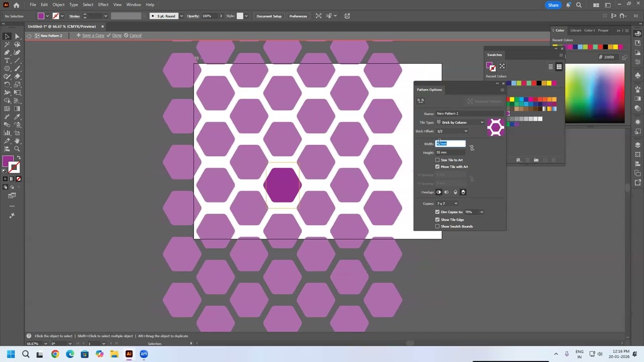The height and width of the screenshot is (362, 644).
Task: Select the Scale tool
Action: [17, 84]
